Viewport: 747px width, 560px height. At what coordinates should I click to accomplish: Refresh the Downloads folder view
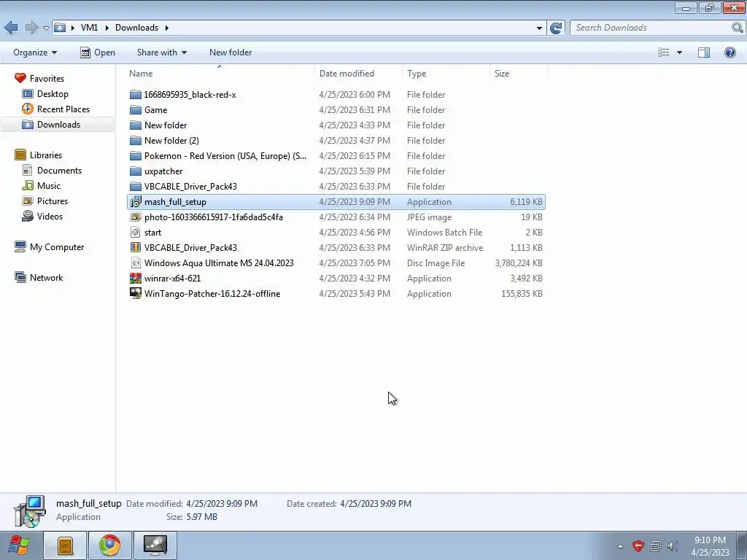(556, 28)
